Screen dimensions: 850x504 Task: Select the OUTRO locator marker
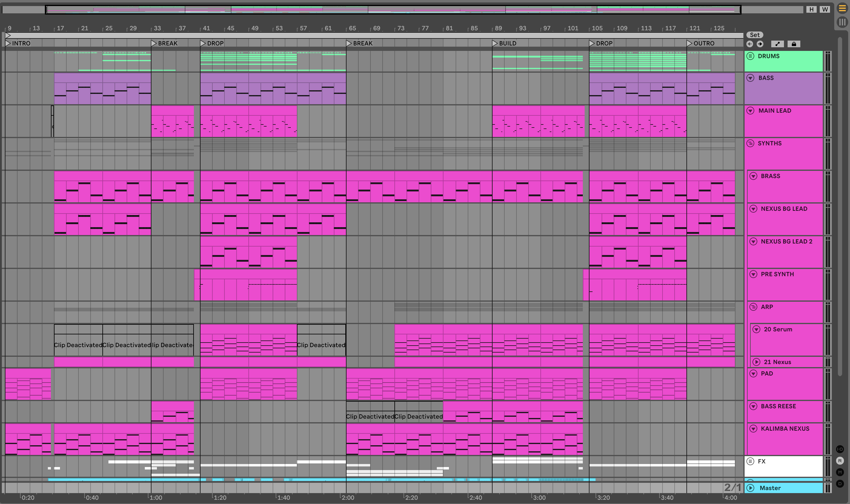pyautogui.click(x=689, y=44)
